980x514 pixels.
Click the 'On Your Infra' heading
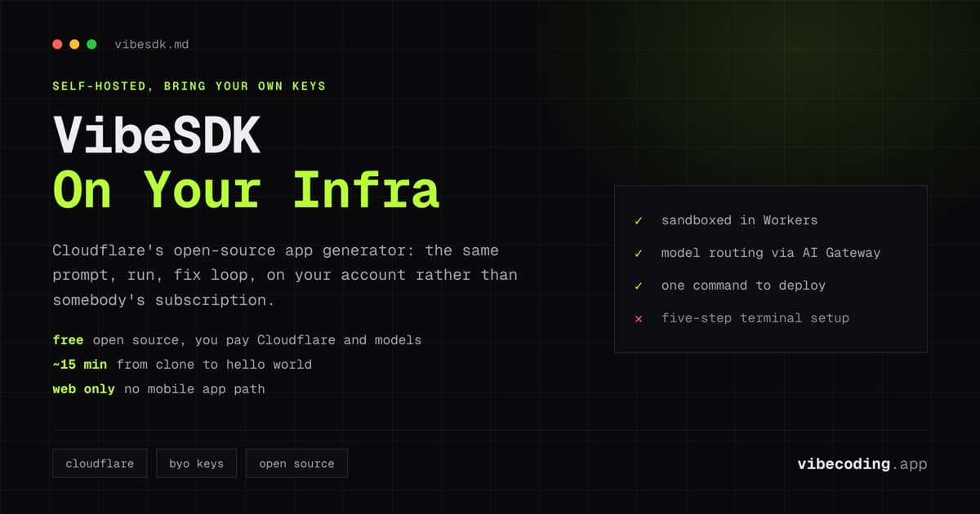246,189
